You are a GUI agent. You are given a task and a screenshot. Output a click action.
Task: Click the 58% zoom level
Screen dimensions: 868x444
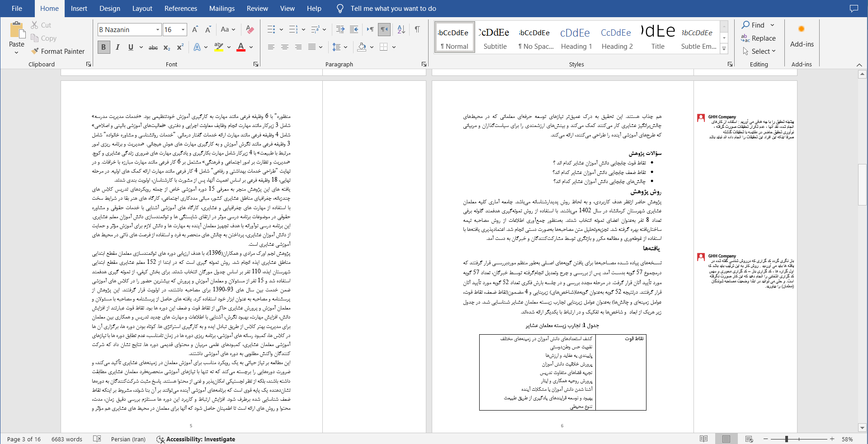point(847,439)
